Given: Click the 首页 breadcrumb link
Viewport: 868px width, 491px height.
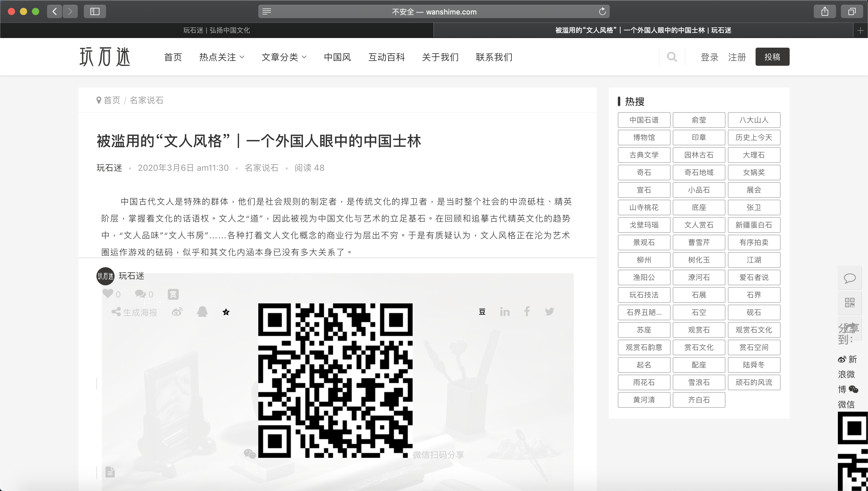Looking at the screenshot, I should (112, 100).
